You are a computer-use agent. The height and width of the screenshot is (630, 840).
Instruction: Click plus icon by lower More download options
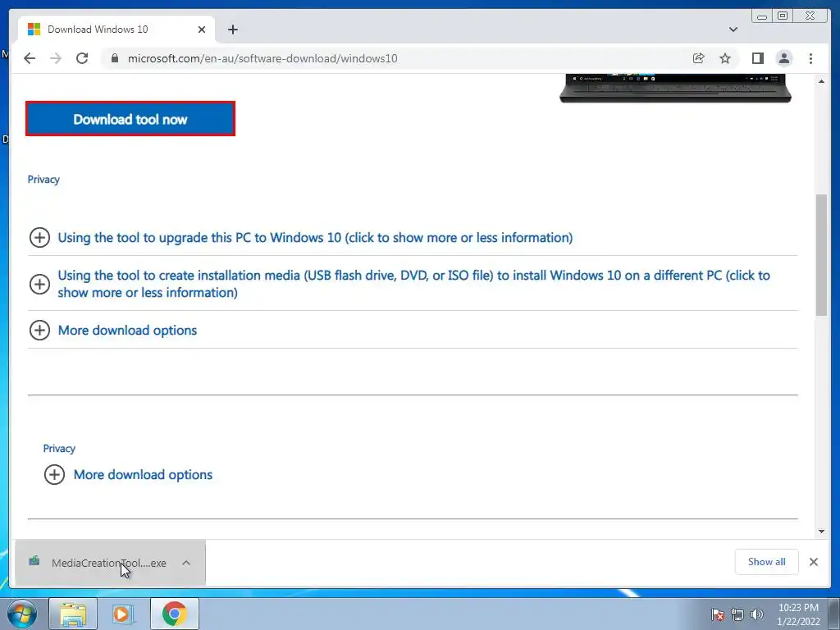[x=55, y=475]
